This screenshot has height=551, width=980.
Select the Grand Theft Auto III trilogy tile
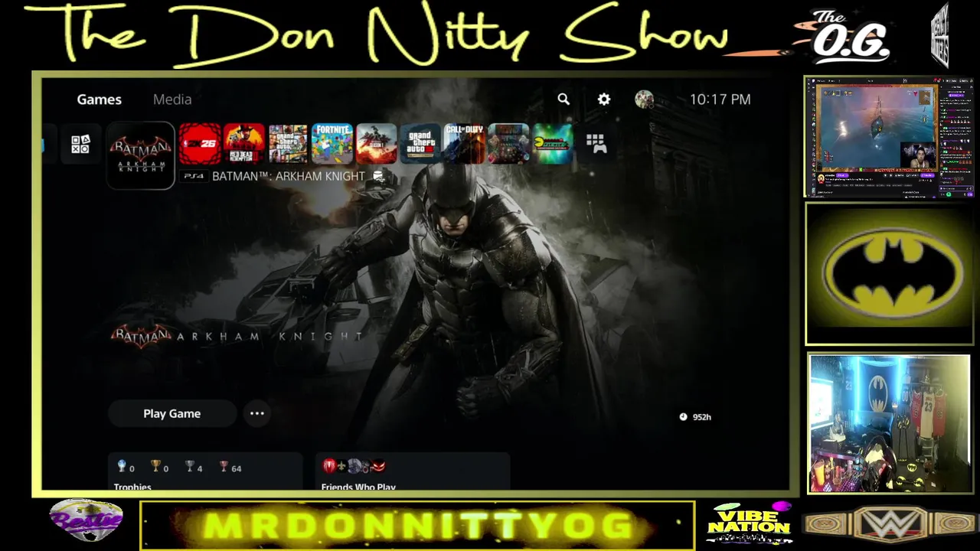pos(420,144)
